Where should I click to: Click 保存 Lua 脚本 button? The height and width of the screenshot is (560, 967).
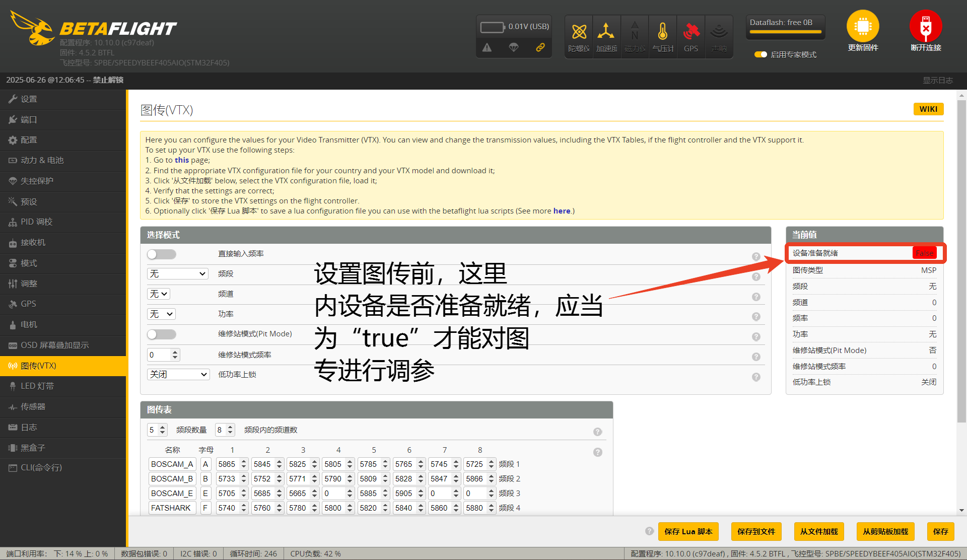[688, 531]
